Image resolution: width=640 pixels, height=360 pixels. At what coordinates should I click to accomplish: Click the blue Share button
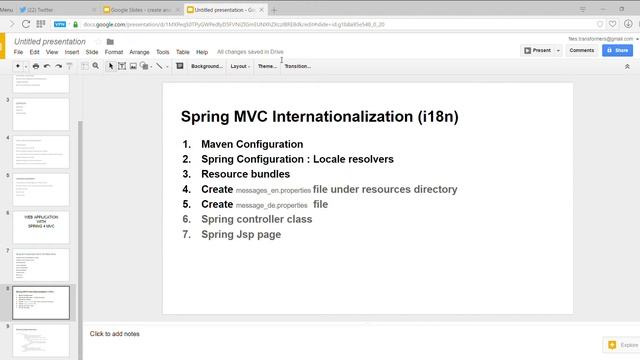(617, 50)
